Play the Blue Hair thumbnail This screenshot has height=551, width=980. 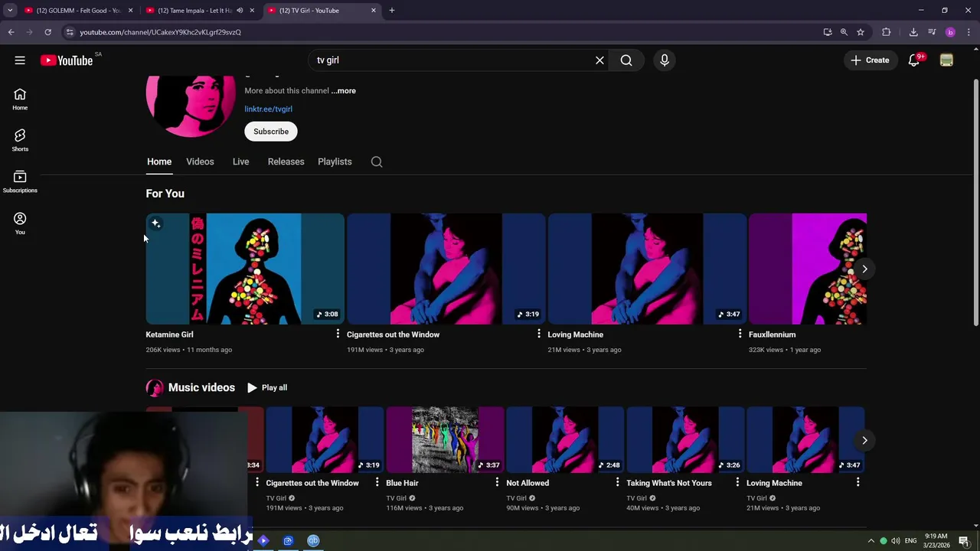click(445, 440)
